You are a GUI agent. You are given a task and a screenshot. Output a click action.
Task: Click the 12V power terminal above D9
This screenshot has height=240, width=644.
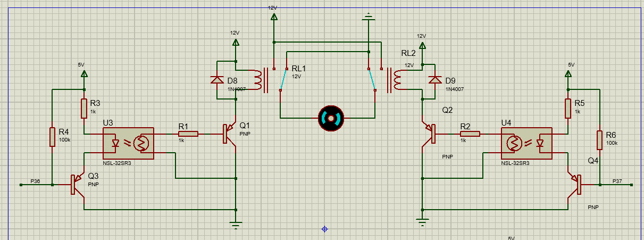422,45
